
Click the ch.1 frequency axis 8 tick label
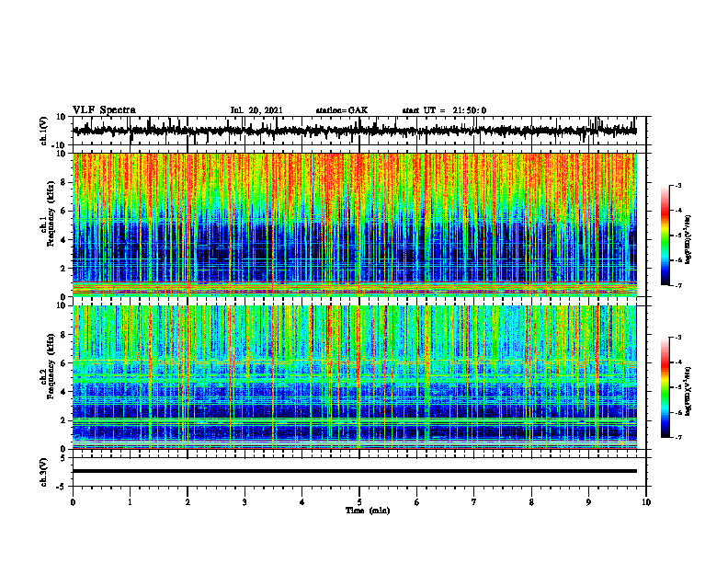click(63, 182)
